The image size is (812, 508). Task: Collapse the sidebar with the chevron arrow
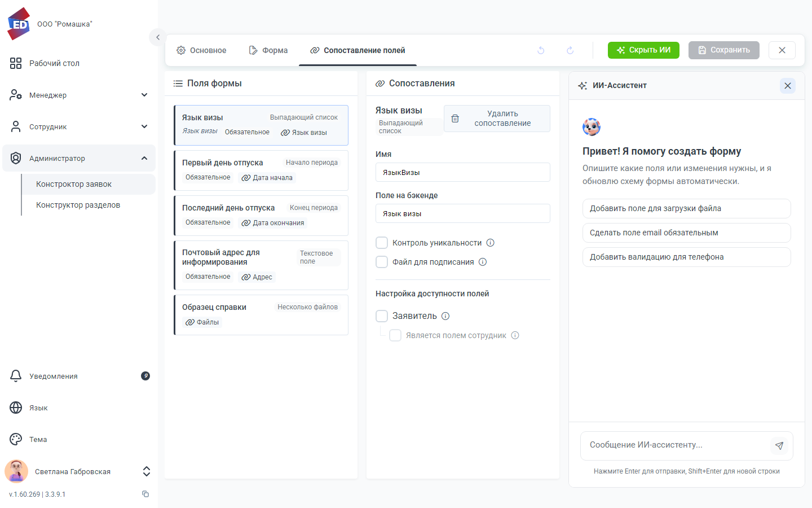158,37
